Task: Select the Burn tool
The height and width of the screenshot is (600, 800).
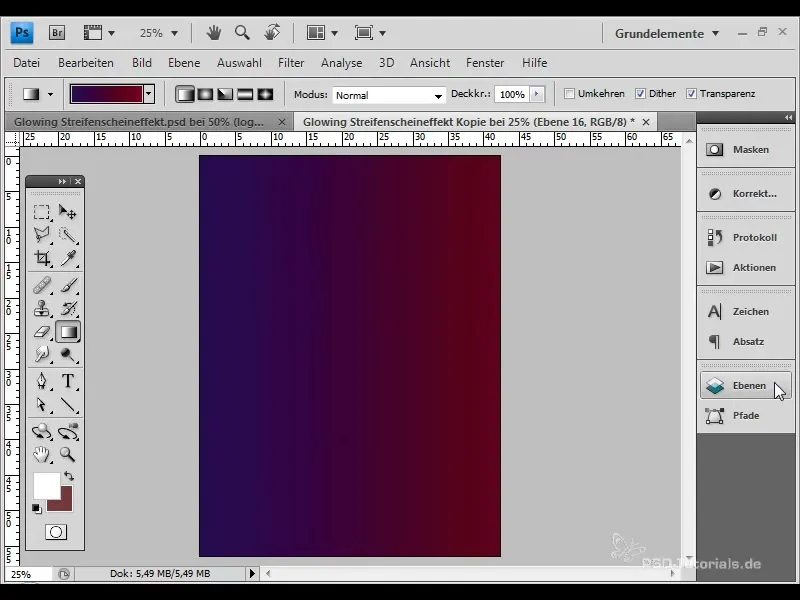Action: pos(67,355)
